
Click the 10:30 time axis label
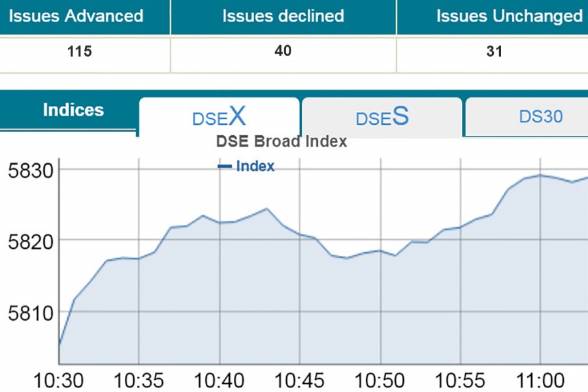coord(58,380)
